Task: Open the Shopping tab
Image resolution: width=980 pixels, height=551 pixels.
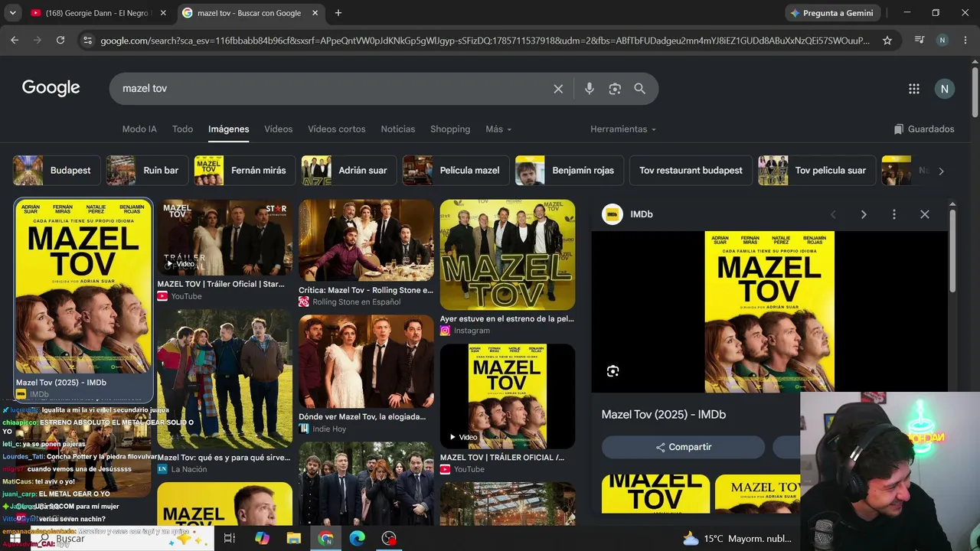Action: 450,129
